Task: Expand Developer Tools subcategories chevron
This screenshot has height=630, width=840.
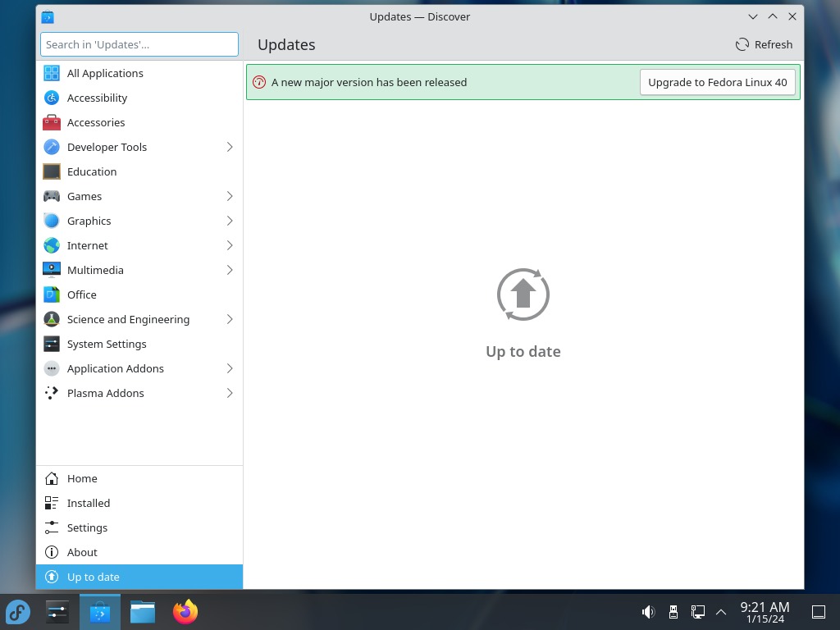Action: 230,148
